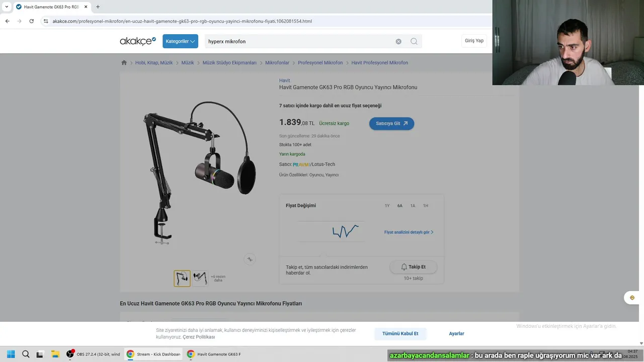Viewport: 644px width, 362px height.
Task: Click the akakçe logo
Action: coord(138,41)
